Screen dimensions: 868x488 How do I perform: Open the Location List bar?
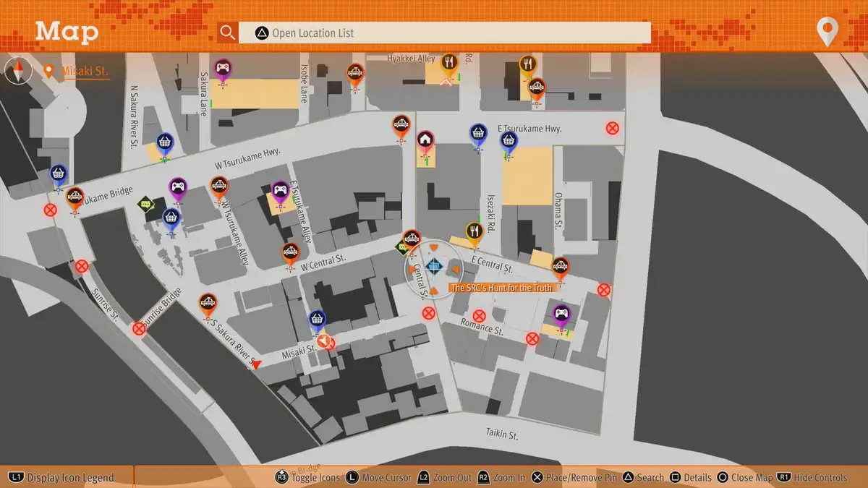445,33
